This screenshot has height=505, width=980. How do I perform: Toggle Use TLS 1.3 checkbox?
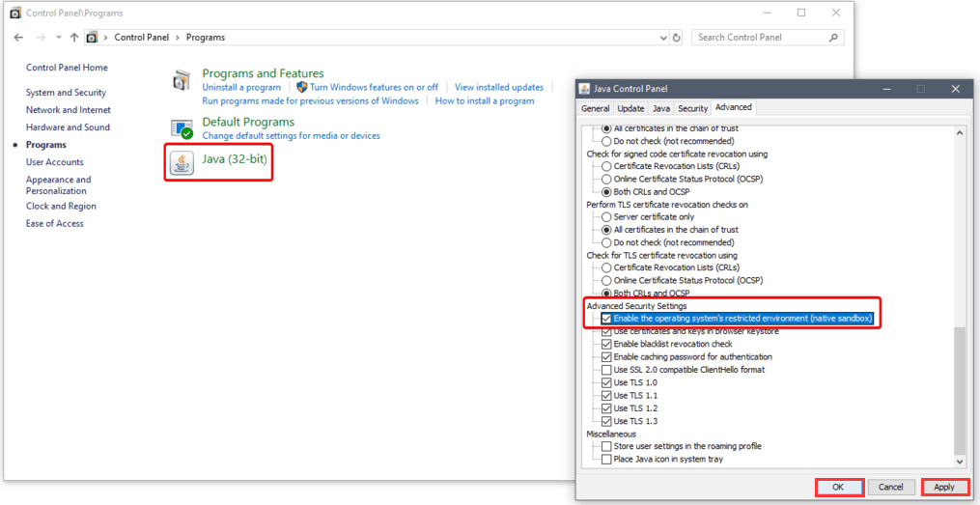click(x=606, y=421)
